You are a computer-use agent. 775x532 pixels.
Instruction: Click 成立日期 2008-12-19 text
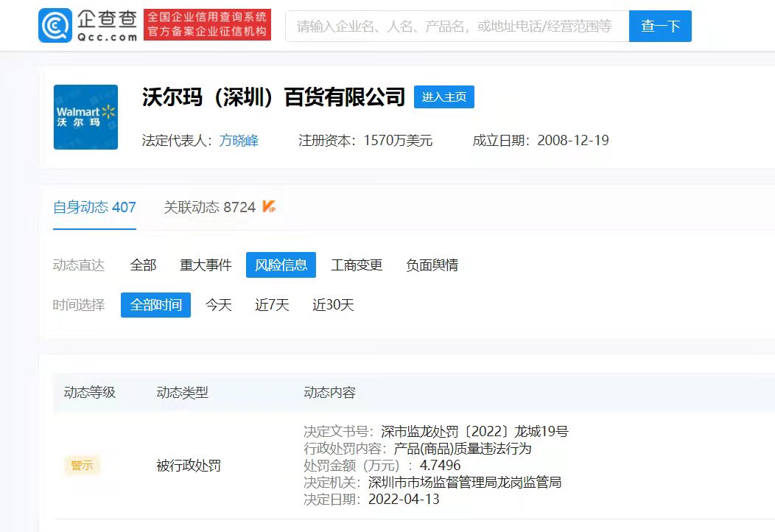pyautogui.click(x=541, y=141)
